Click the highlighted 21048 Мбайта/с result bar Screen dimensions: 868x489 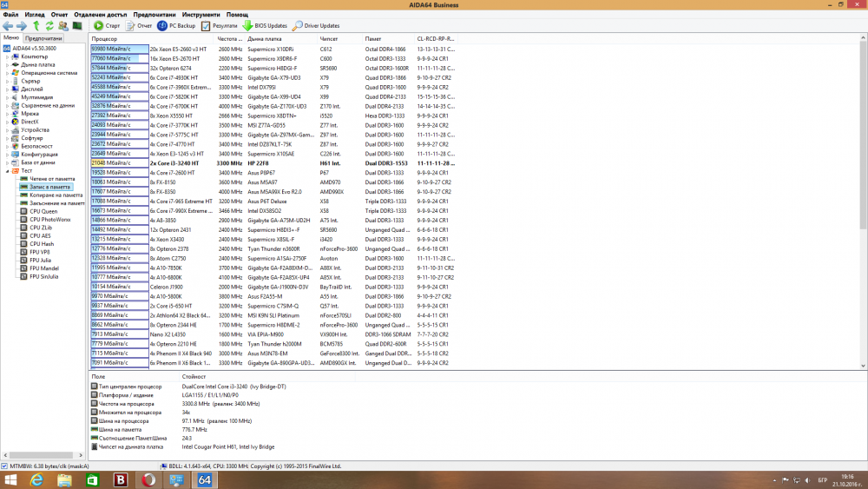120,162
